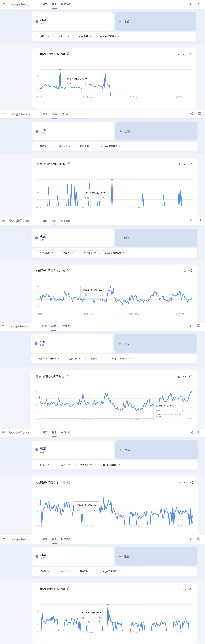Open the topmost hamburger main menu
The width and height of the screenshot is (205, 644).
[4, 4]
